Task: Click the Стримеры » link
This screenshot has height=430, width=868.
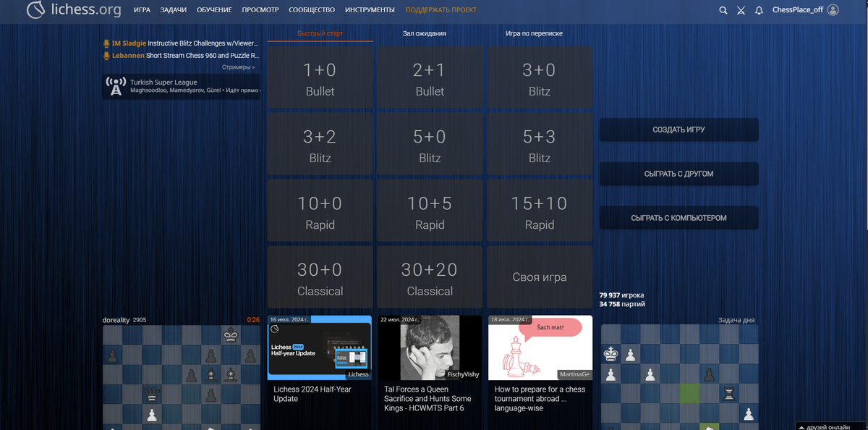Action: pyautogui.click(x=238, y=67)
